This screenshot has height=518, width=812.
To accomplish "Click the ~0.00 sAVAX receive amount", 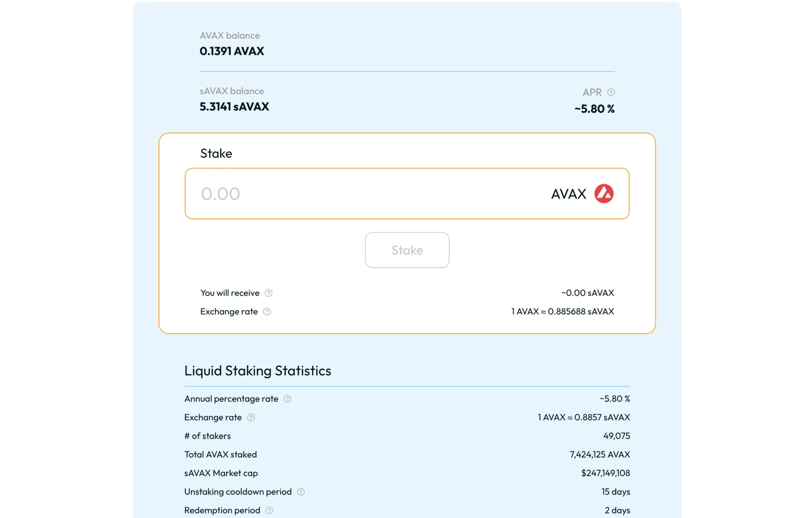I will (588, 293).
